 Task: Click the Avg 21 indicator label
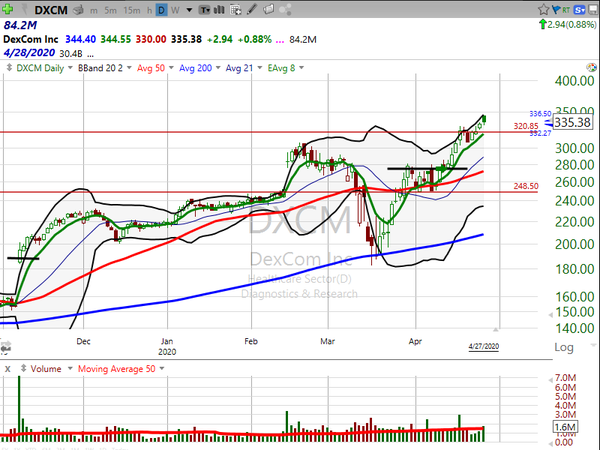(239, 68)
